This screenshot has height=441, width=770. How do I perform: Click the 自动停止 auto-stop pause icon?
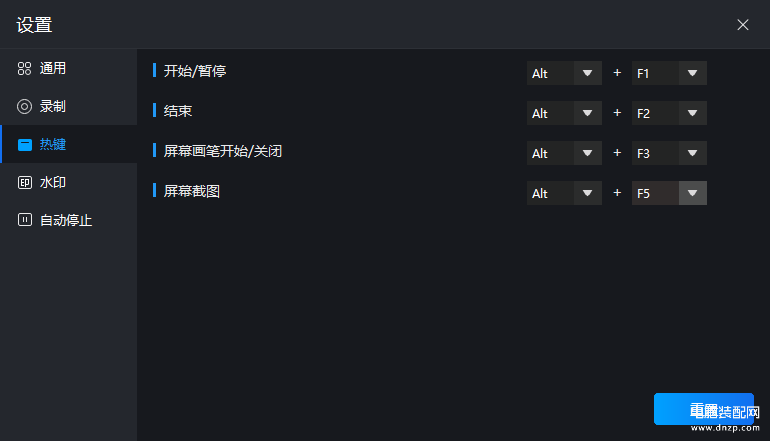pyautogui.click(x=25, y=220)
